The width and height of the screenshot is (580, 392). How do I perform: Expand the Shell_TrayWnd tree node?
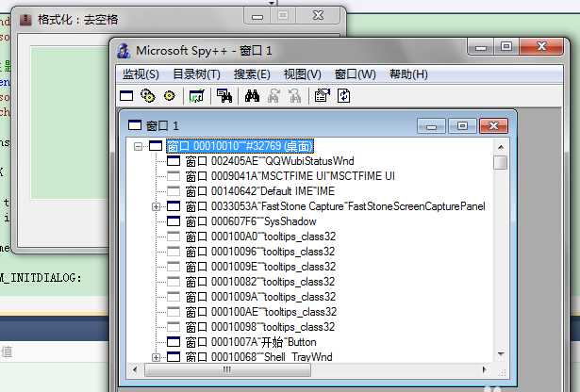(x=157, y=358)
